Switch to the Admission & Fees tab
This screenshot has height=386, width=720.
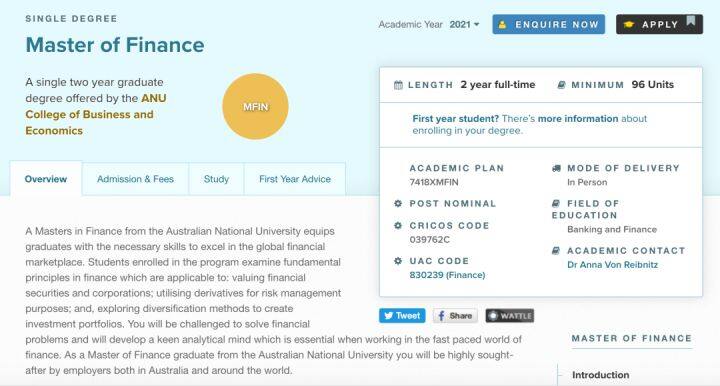(135, 179)
